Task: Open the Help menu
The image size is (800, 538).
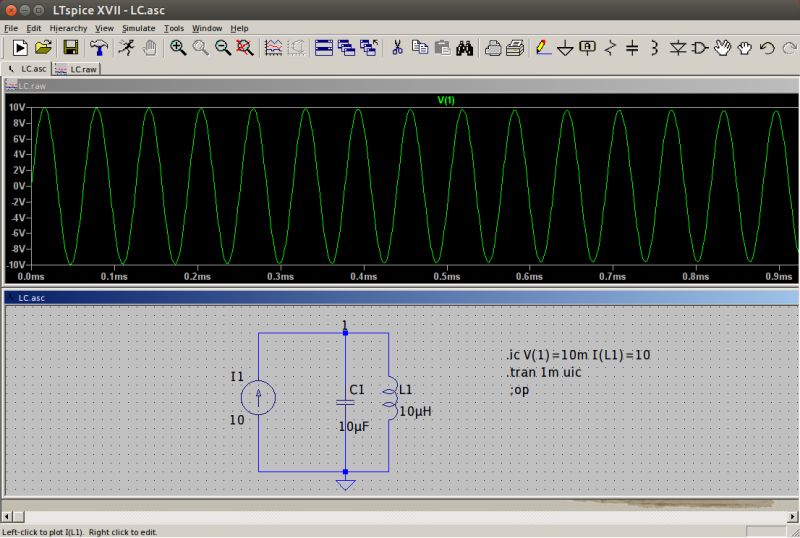Action: pos(239,28)
